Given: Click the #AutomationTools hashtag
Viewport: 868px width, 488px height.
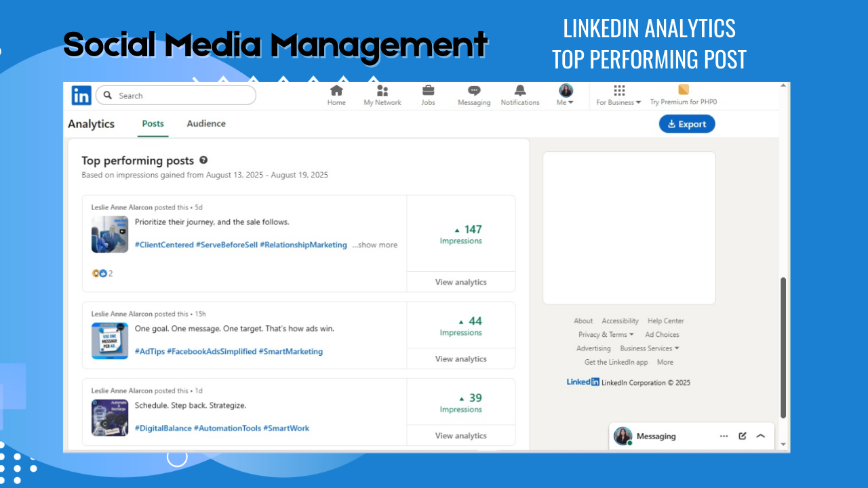Looking at the screenshot, I should (x=227, y=428).
